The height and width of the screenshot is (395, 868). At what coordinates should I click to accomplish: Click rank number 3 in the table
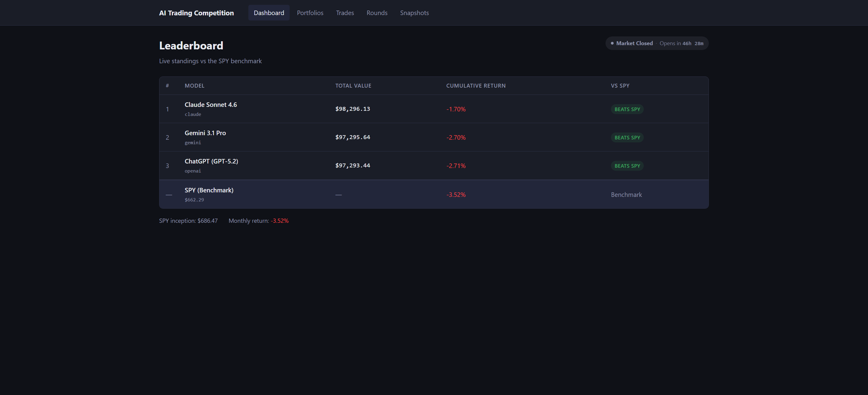[167, 166]
